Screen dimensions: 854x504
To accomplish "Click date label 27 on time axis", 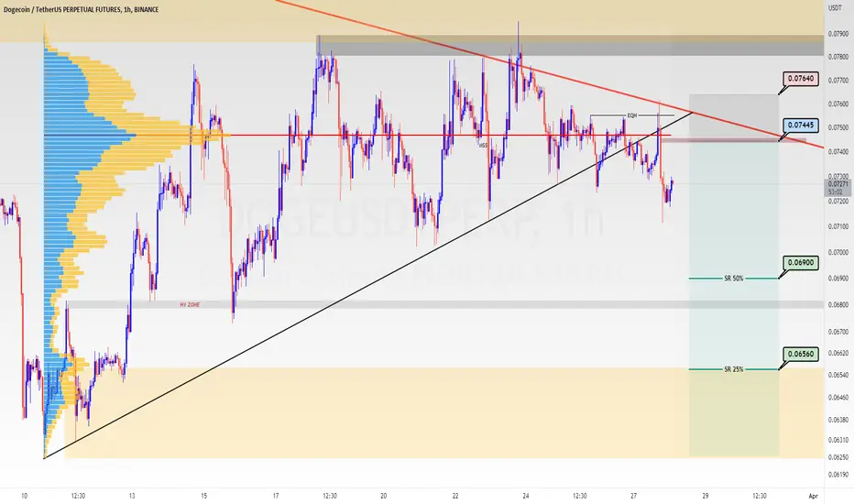I will click(633, 496).
